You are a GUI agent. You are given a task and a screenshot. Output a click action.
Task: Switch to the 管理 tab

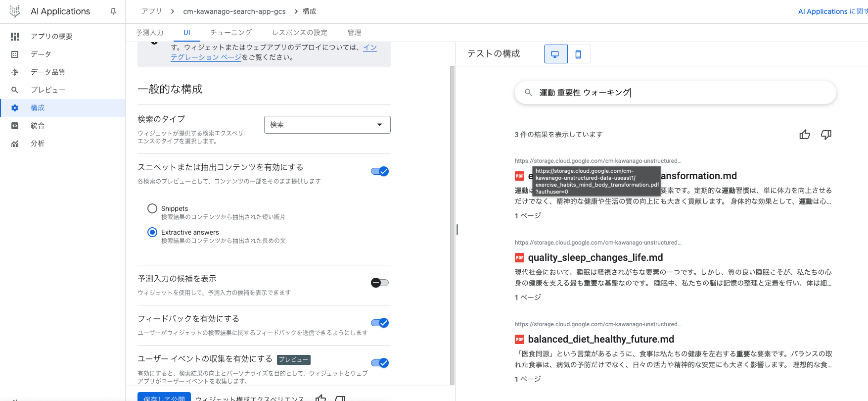tap(354, 32)
